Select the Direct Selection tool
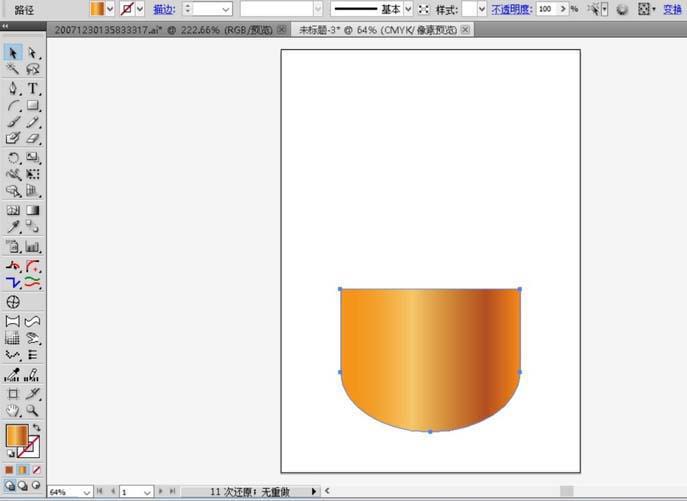The width and height of the screenshot is (687, 501). point(33,52)
